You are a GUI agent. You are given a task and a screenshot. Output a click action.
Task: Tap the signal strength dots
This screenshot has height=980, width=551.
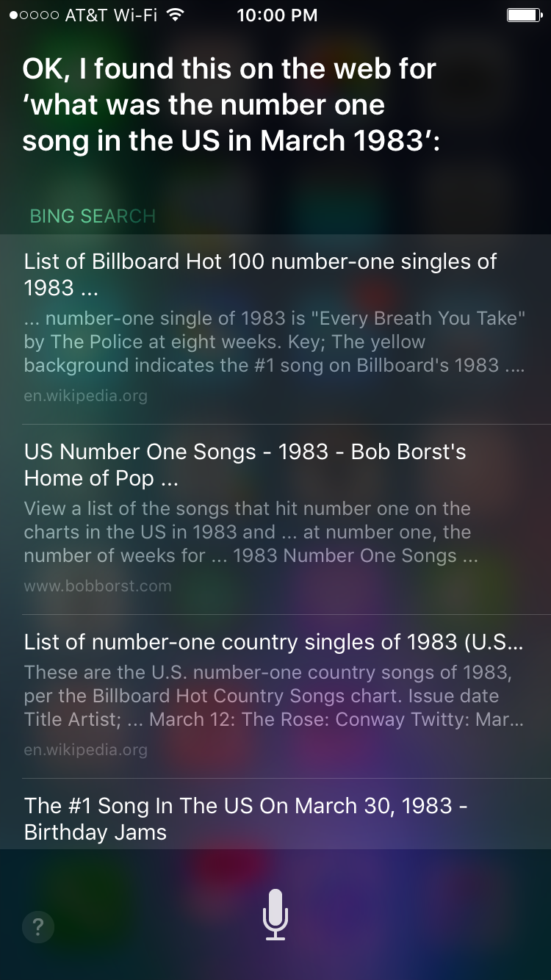pyautogui.click(x=34, y=15)
